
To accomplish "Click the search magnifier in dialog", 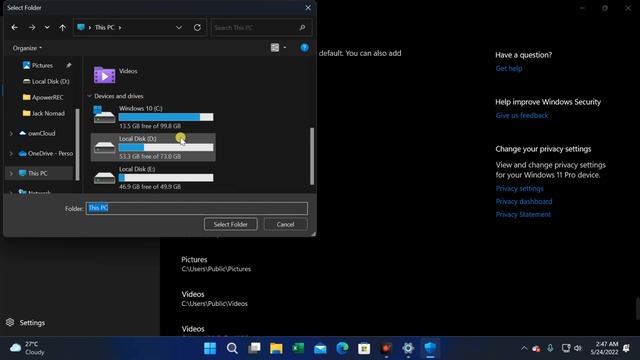I will [x=302, y=27].
